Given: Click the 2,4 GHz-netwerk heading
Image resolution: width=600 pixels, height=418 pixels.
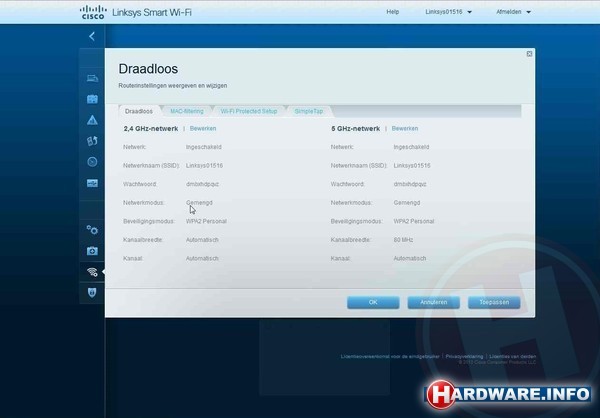Looking at the screenshot, I should (x=151, y=129).
